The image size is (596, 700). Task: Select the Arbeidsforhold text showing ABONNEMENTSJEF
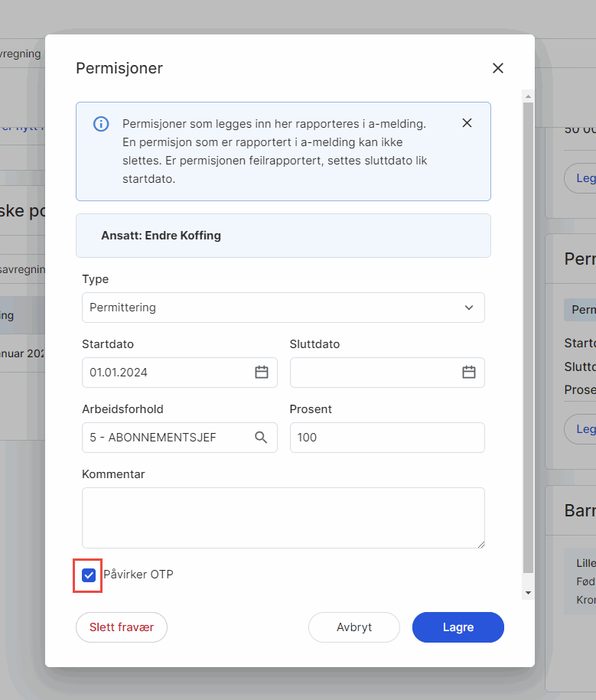point(164,438)
